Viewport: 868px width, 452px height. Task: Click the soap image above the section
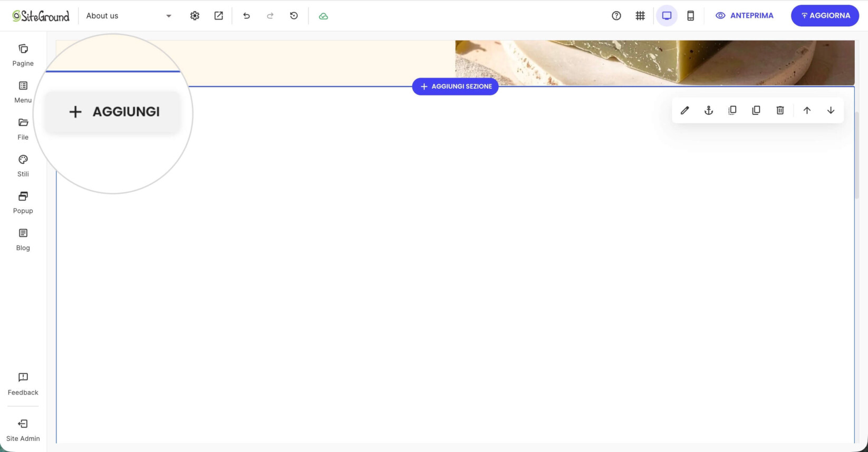pyautogui.click(x=655, y=63)
